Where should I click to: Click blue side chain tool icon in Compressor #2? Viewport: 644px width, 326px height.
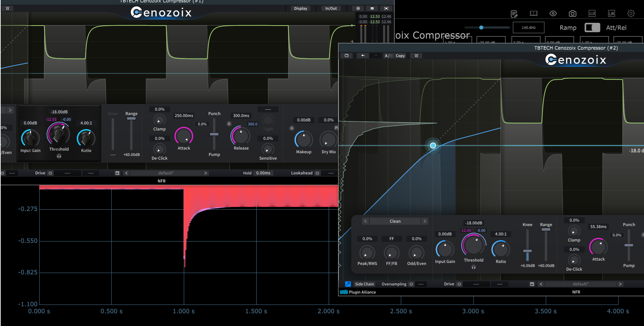tap(348, 284)
